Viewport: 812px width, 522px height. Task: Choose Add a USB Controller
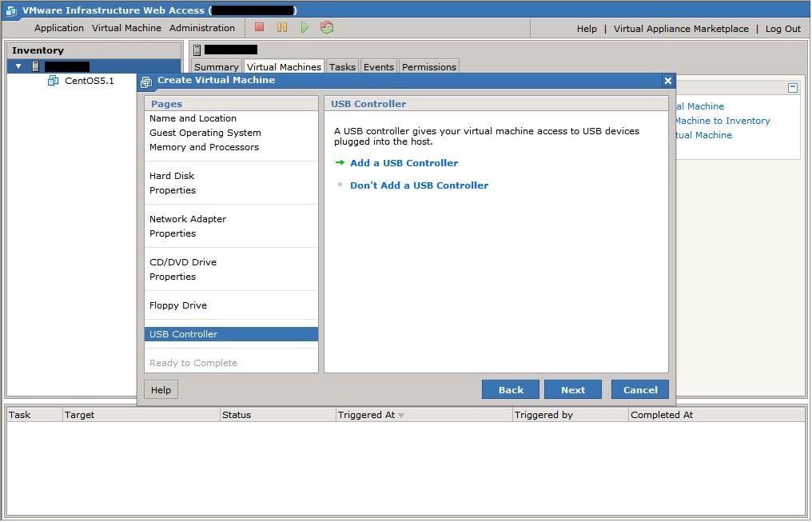point(404,163)
